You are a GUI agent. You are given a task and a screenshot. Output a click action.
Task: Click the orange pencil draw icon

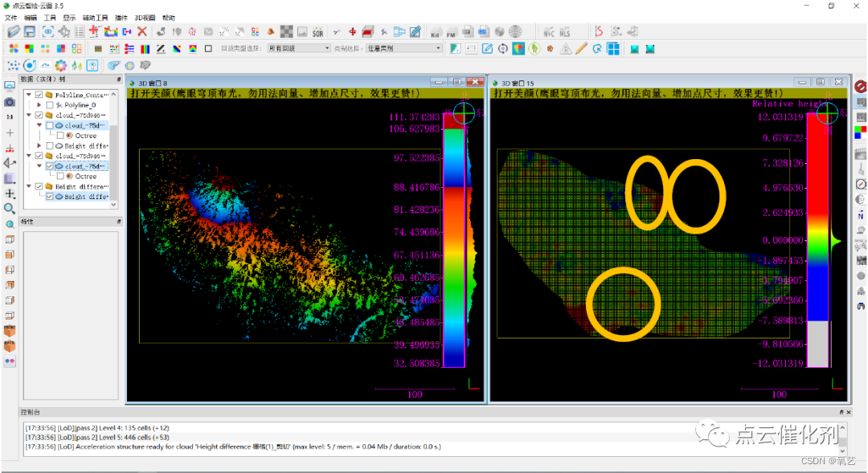[x=581, y=49]
